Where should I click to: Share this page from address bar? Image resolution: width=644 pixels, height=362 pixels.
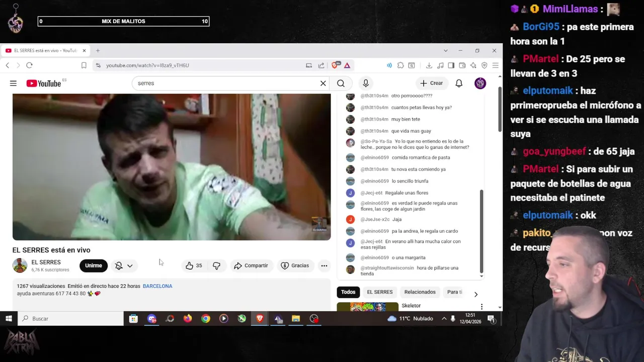tap(321, 65)
